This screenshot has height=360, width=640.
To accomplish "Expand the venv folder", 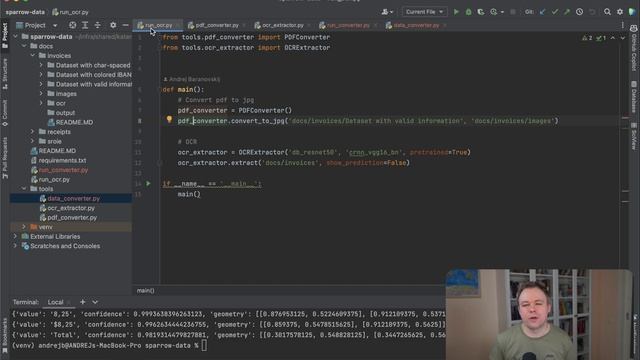I will coord(24,227).
